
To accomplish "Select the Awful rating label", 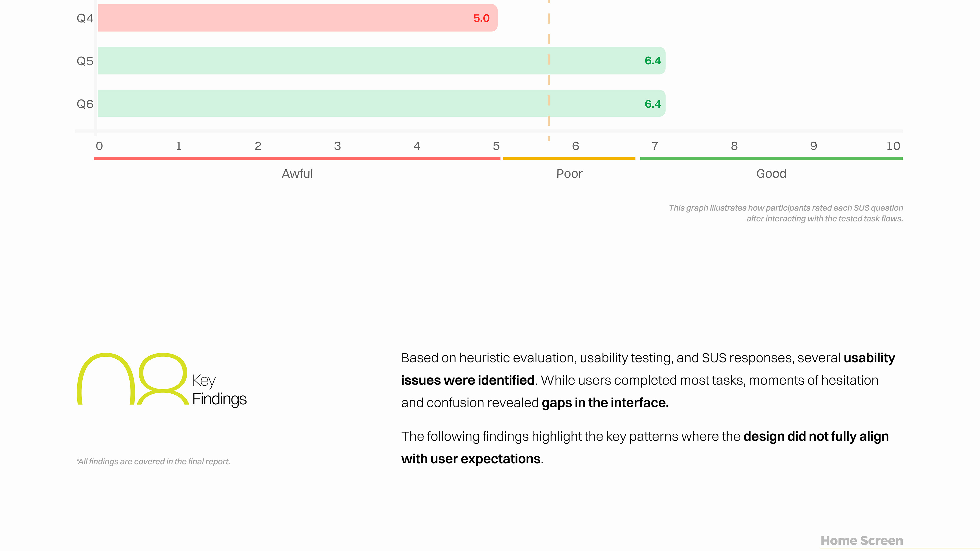I will pyautogui.click(x=297, y=174).
